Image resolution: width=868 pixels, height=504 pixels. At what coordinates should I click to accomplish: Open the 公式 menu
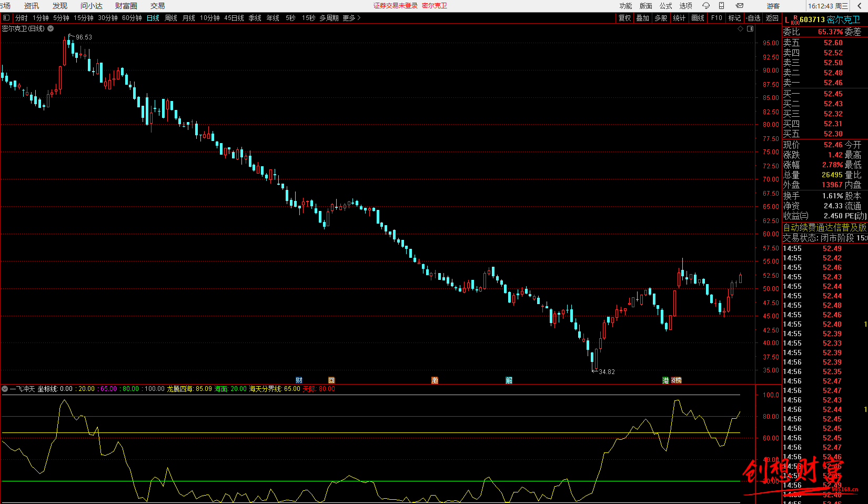[666, 6]
